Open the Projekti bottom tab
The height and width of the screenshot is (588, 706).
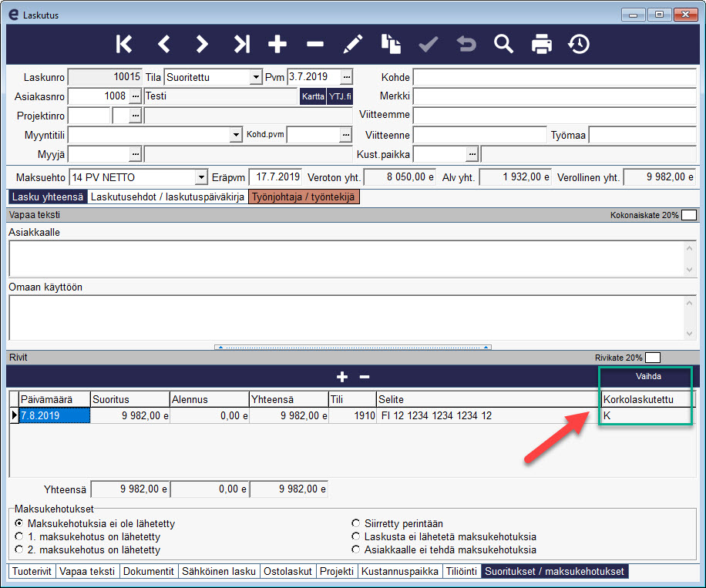click(x=337, y=571)
